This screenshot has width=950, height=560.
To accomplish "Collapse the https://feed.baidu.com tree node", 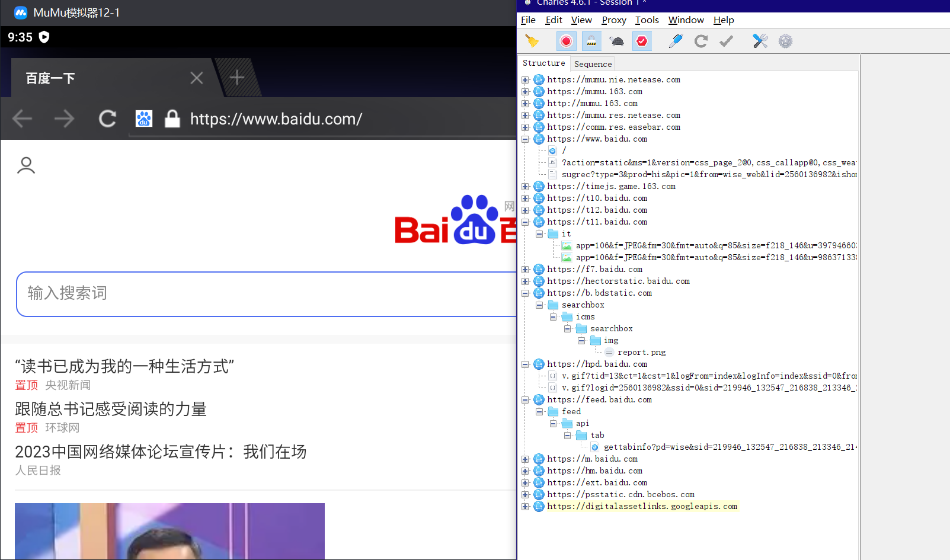I will tap(525, 400).
